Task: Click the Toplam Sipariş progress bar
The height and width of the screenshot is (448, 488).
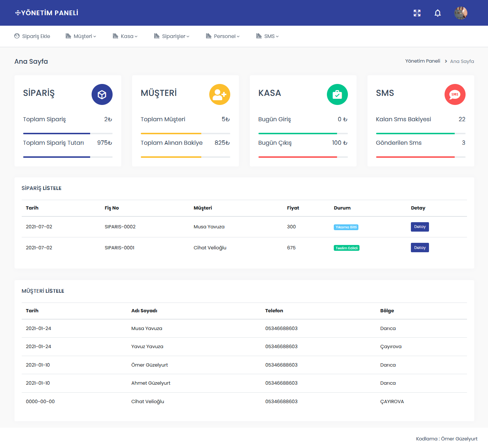Action: click(68, 134)
